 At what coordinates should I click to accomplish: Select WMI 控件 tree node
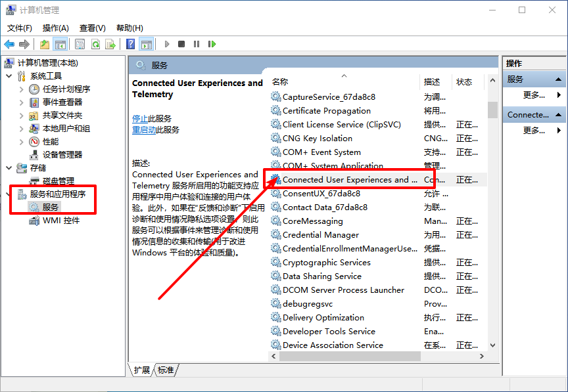click(60, 221)
